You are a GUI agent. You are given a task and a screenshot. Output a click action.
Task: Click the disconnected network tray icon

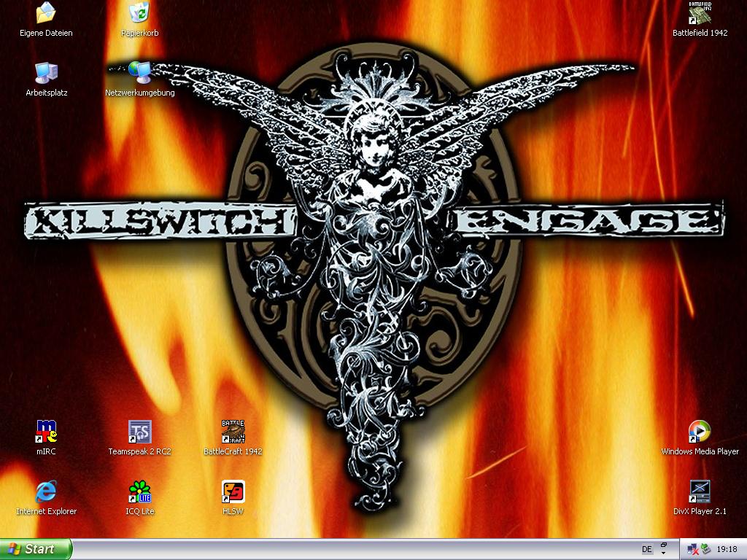[x=692, y=550]
